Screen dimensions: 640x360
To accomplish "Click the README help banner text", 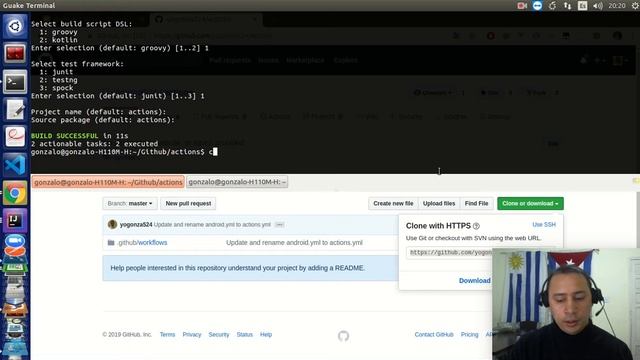I will click(238, 268).
